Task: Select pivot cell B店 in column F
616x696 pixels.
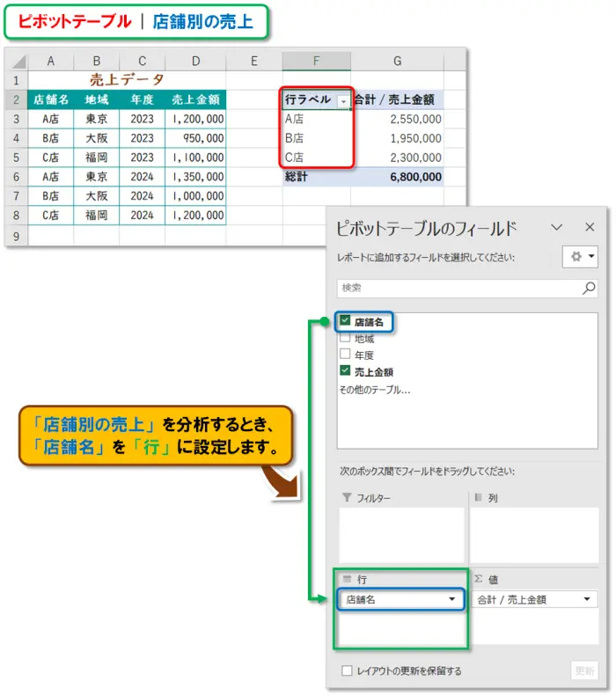Action: (317, 138)
